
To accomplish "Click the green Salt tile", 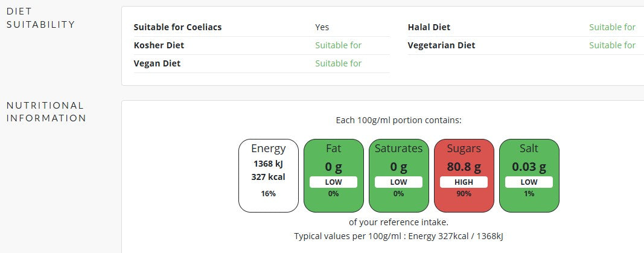I will point(529,175).
